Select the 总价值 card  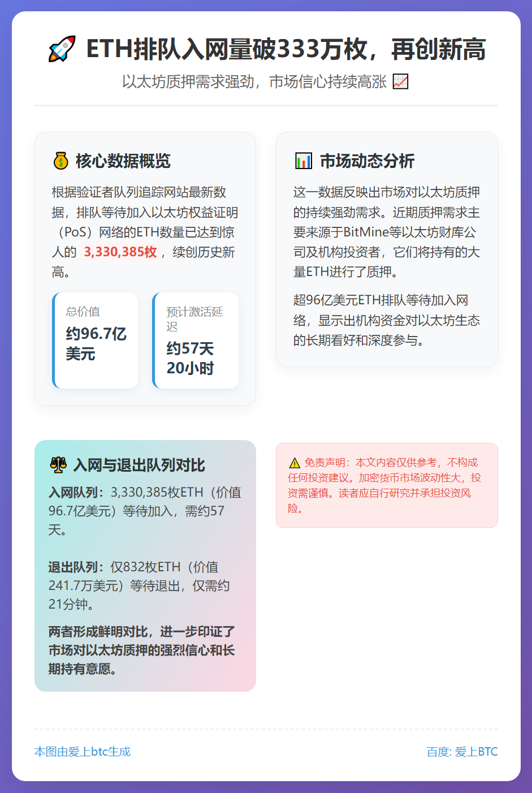pyautogui.click(x=95, y=341)
